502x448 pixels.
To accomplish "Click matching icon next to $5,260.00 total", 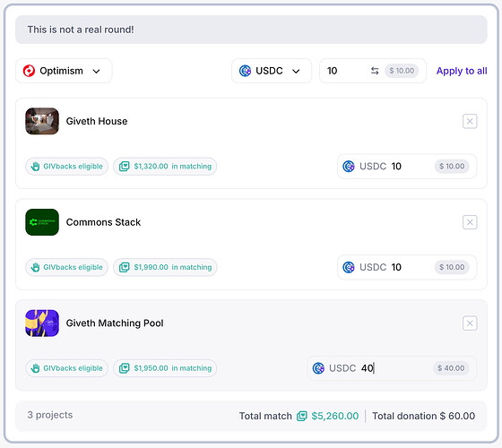I will [301, 416].
